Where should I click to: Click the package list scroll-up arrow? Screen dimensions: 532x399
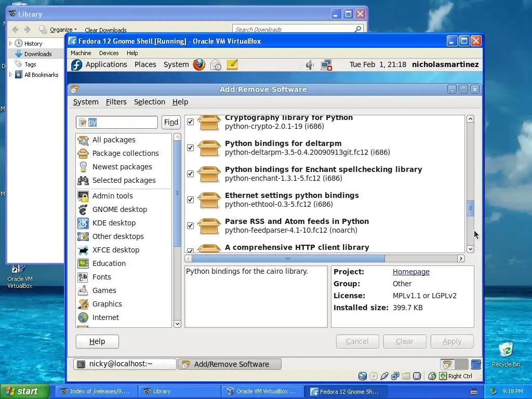pos(470,119)
